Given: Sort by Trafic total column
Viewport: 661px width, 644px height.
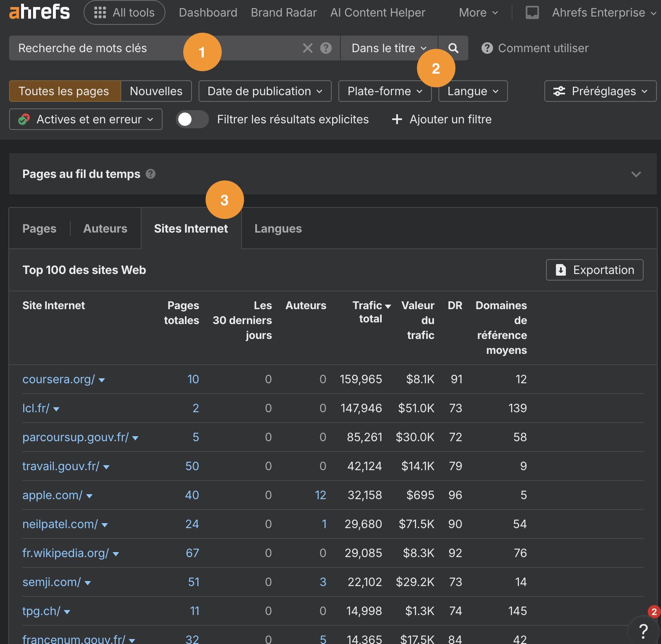Looking at the screenshot, I should 371,312.
